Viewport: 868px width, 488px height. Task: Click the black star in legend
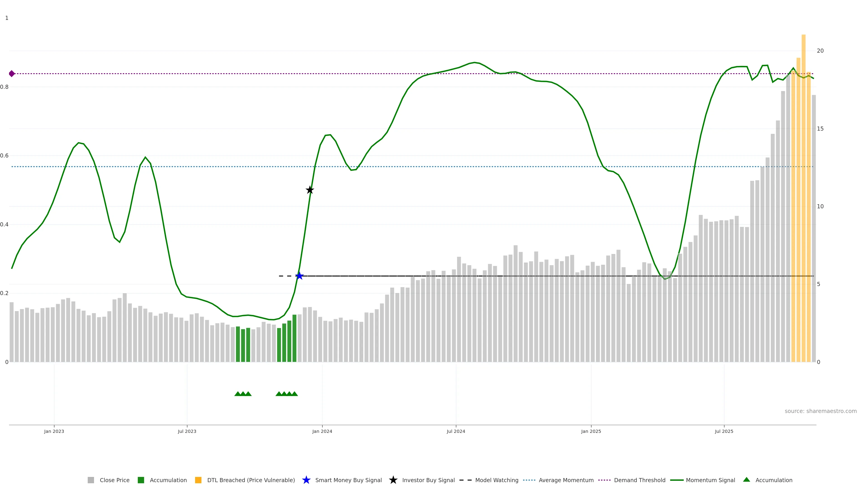pos(393,480)
